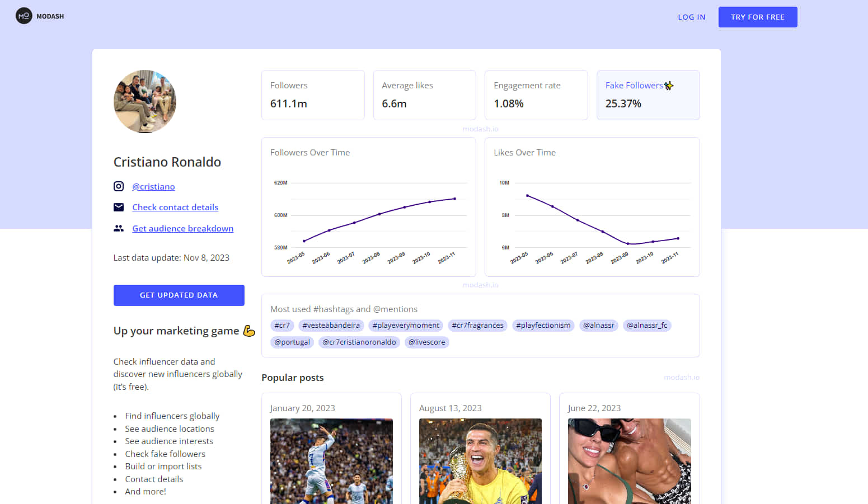This screenshot has width=868, height=504.
Task: Click the 611.1m followers value
Action: [289, 103]
